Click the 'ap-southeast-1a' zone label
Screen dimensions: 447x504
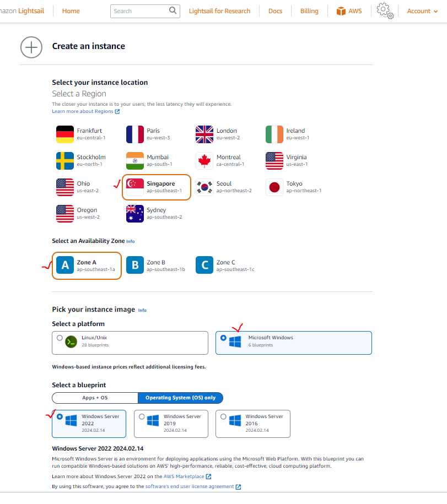coord(96,269)
